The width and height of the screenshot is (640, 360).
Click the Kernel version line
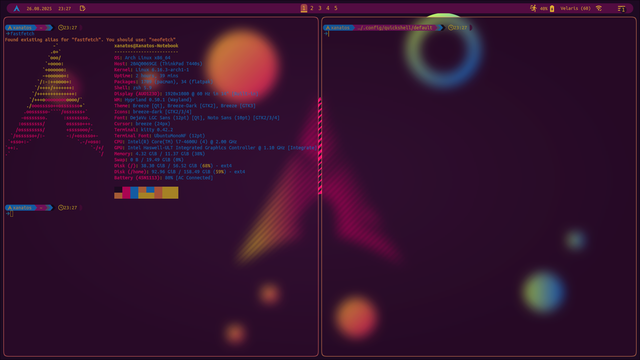click(151, 70)
